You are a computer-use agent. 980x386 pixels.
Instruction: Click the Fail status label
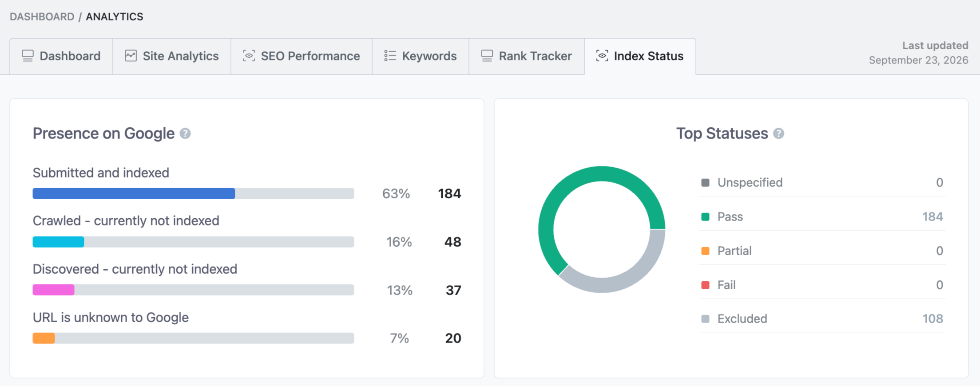point(726,285)
